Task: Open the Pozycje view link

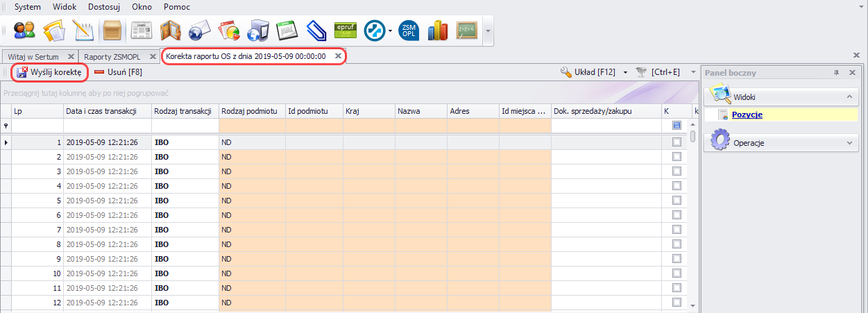Action: [x=747, y=115]
